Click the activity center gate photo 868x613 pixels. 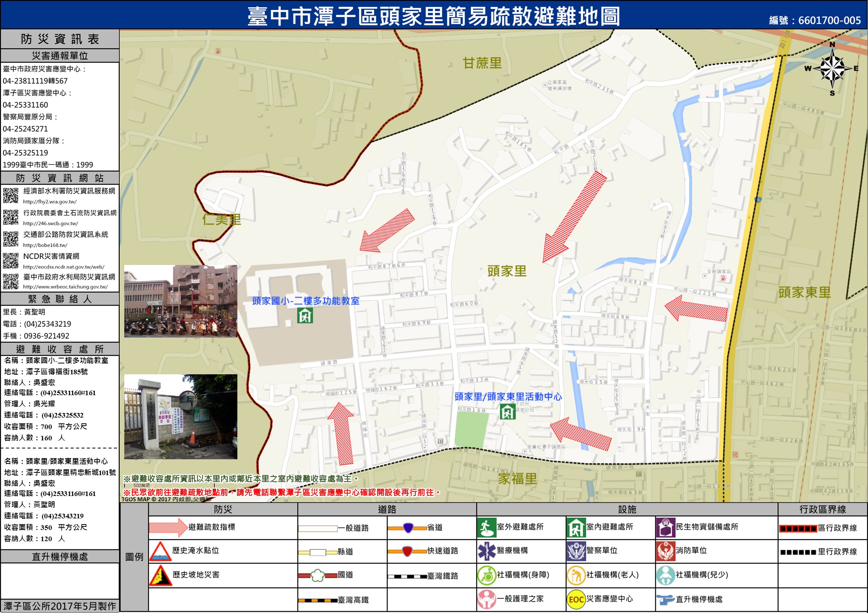coord(181,416)
